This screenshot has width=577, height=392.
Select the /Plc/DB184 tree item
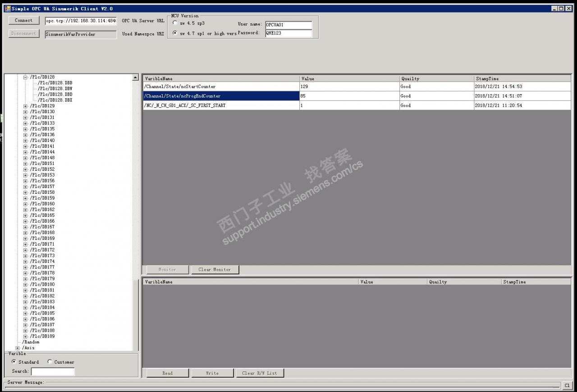(42, 307)
